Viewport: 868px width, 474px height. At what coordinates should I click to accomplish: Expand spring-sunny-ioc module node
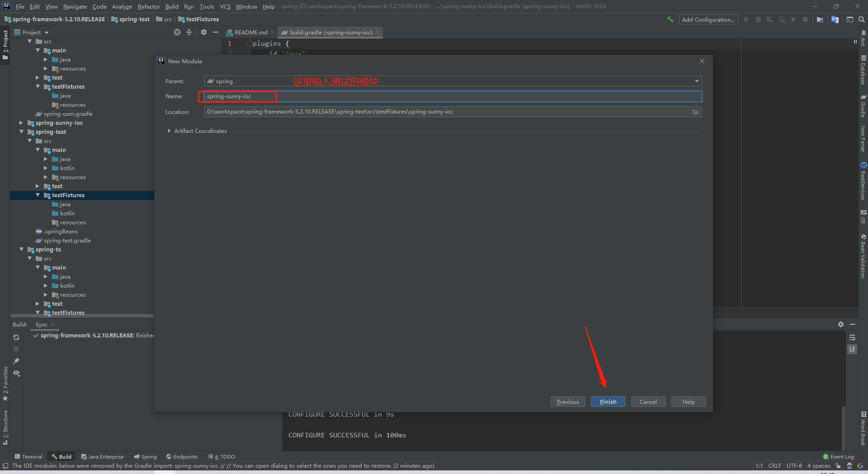click(21, 123)
